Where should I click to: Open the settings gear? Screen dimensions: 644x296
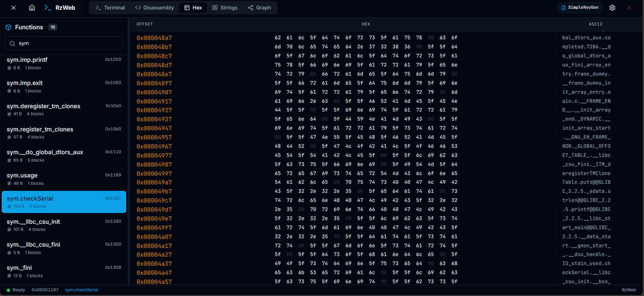point(612,8)
